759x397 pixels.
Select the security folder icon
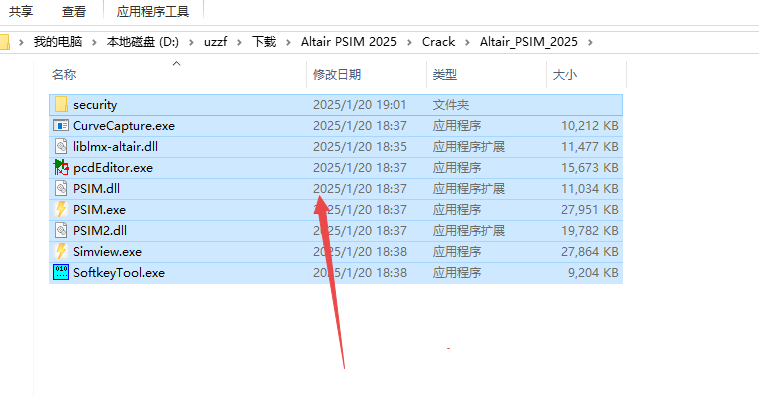click(61, 105)
